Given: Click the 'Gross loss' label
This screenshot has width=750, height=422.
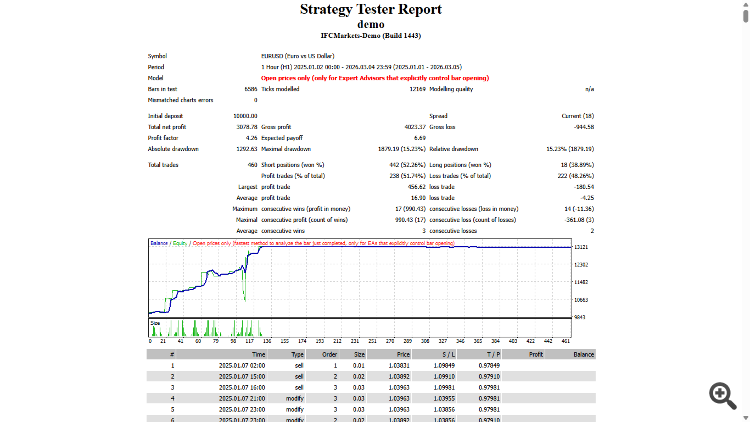Looking at the screenshot, I should (x=442, y=127).
